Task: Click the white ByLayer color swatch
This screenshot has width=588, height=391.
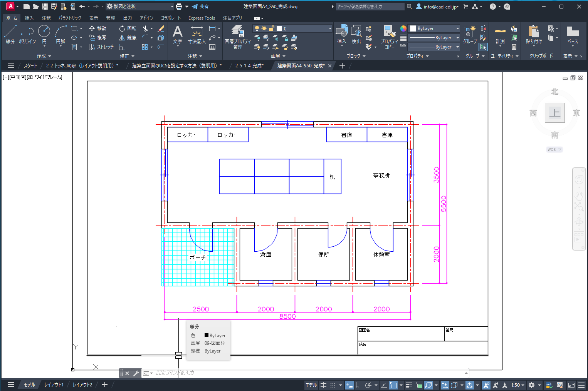Action: pos(413,28)
